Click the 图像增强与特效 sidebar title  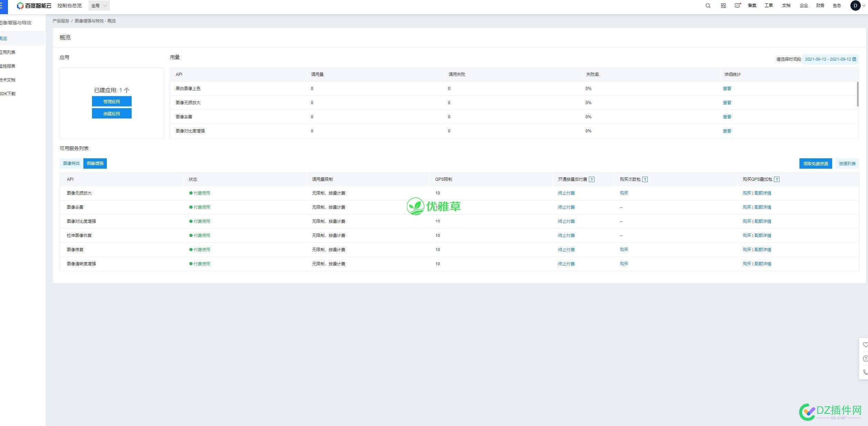(x=16, y=23)
